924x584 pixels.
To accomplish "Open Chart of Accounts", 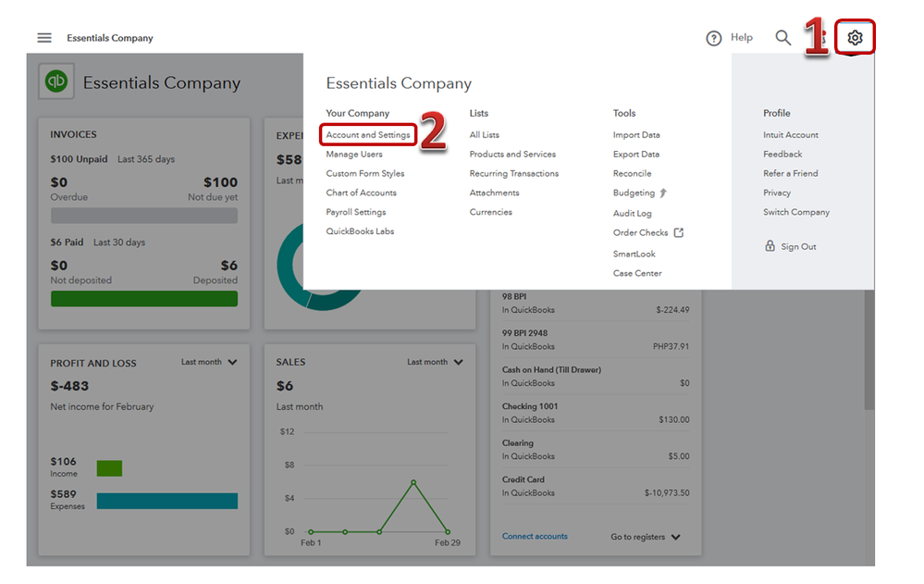I will pyautogui.click(x=362, y=193).
